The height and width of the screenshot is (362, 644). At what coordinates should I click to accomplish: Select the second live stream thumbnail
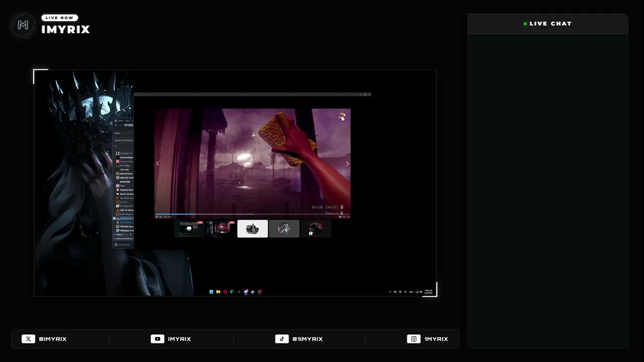[221, 229]
